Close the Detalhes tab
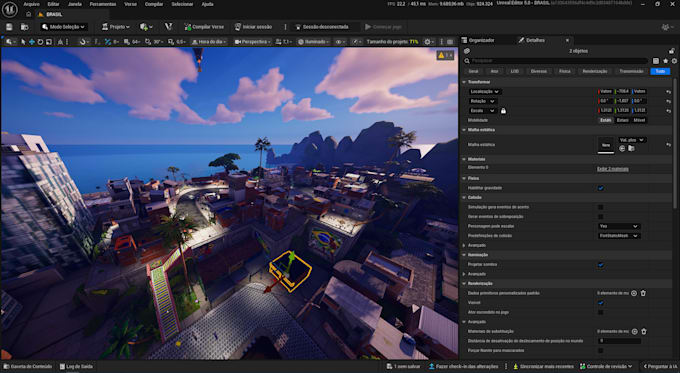Viewport: 680px width, 373px height. click(x=567, y=40)
